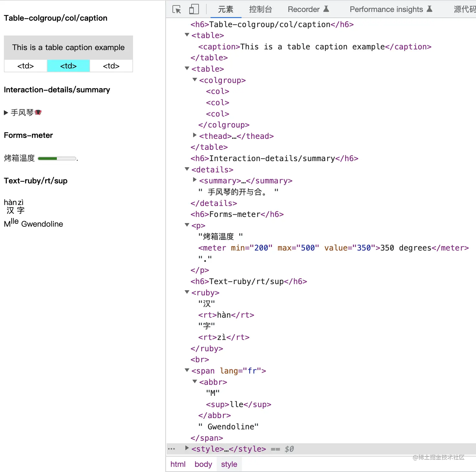Open the three-dot menu beside style row
Viewport: 476px width, 472px height.
171,449
